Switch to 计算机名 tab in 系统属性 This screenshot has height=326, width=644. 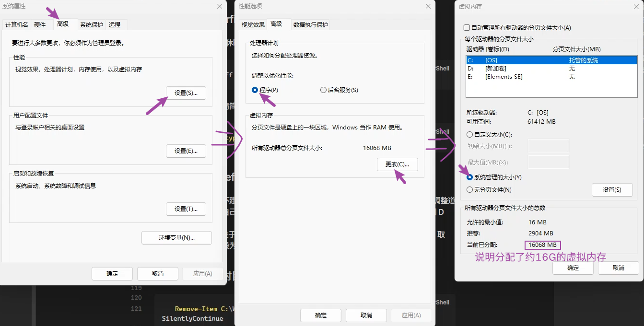[17, 25]
